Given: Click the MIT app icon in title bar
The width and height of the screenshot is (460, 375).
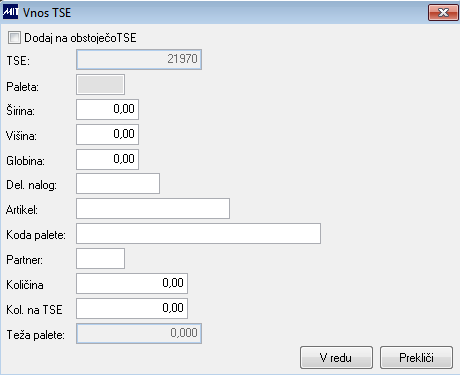Looking at the screenshot, I should coord(10,12).
